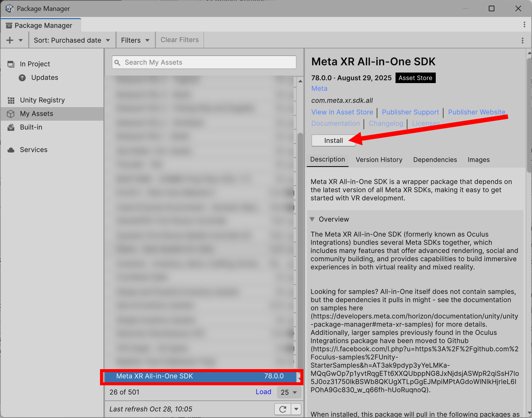The height and width of the screenshot is (418, 532).
Task: Open the 25 items per page dropdown
Action: click(289, 392)
